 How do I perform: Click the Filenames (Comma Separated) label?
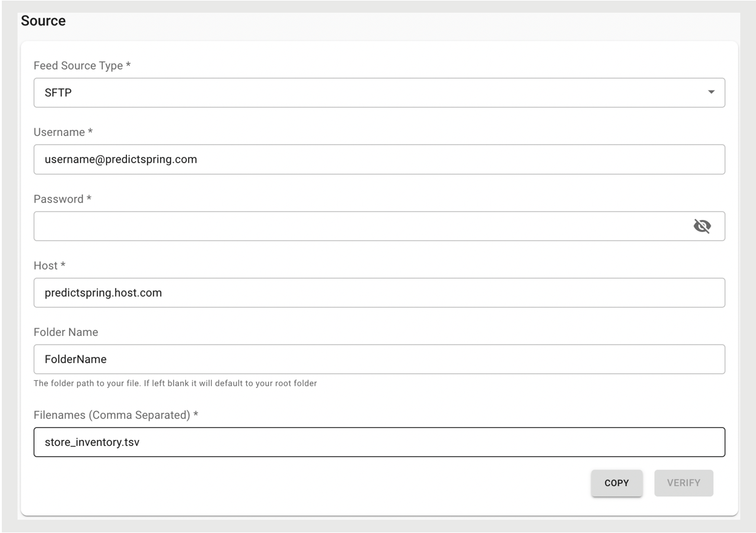(x=116, y=415)
